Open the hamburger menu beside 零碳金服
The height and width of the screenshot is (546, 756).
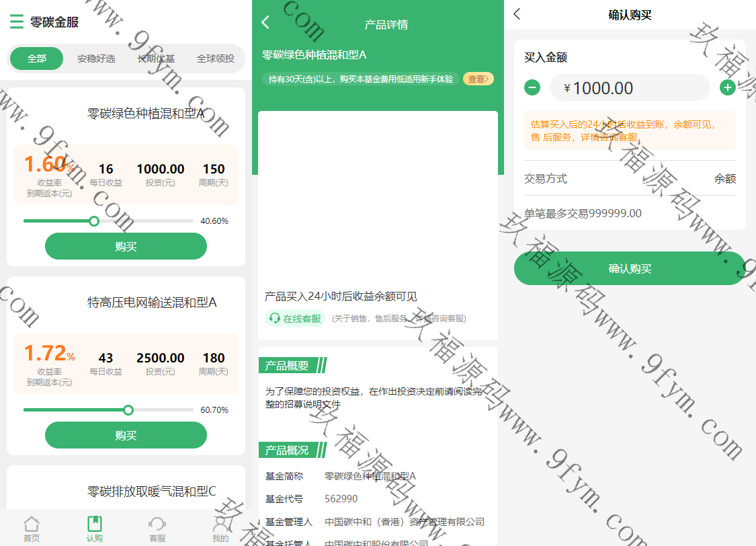click(17, 22)
